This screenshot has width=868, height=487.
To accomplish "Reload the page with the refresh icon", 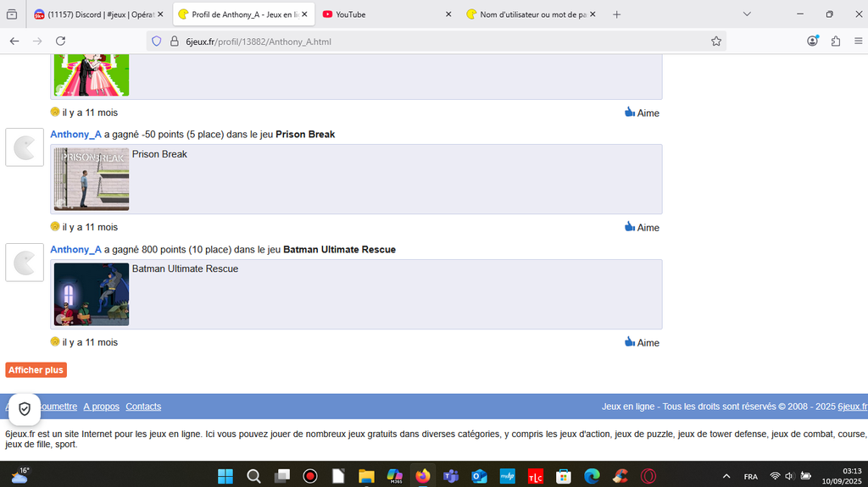I will (x=60, y=41).
